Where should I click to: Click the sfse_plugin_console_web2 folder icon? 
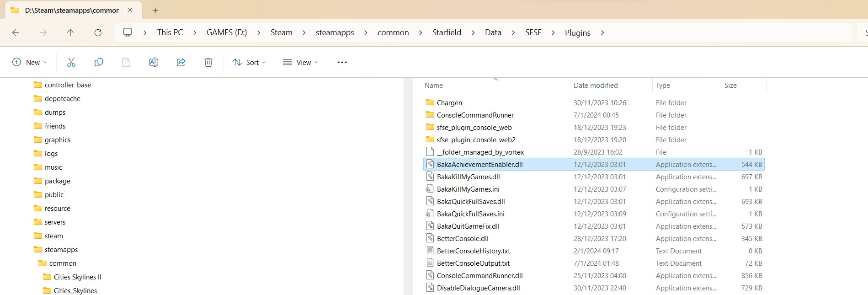click(430, 139)
